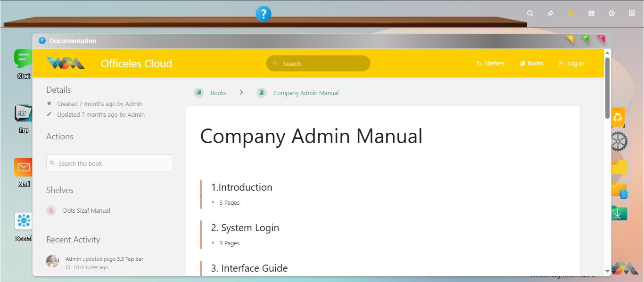Click the blue question mark on shelf

pos(263,14)
